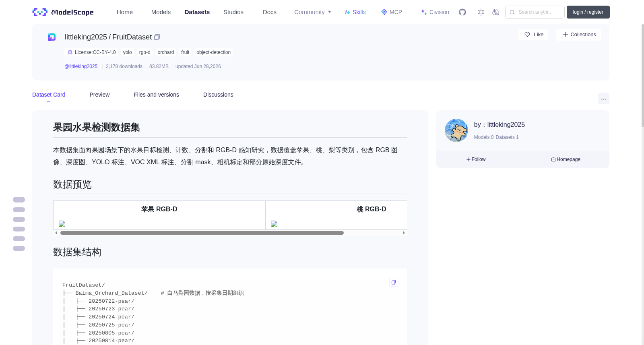Open the Civision page
Viewport: 644px width, 345px height.
coord(435,12)
